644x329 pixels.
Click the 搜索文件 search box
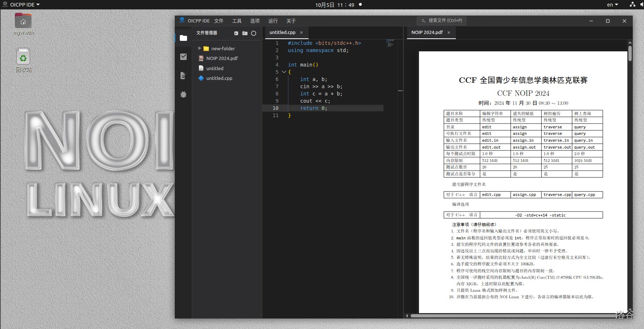(441, 21)
